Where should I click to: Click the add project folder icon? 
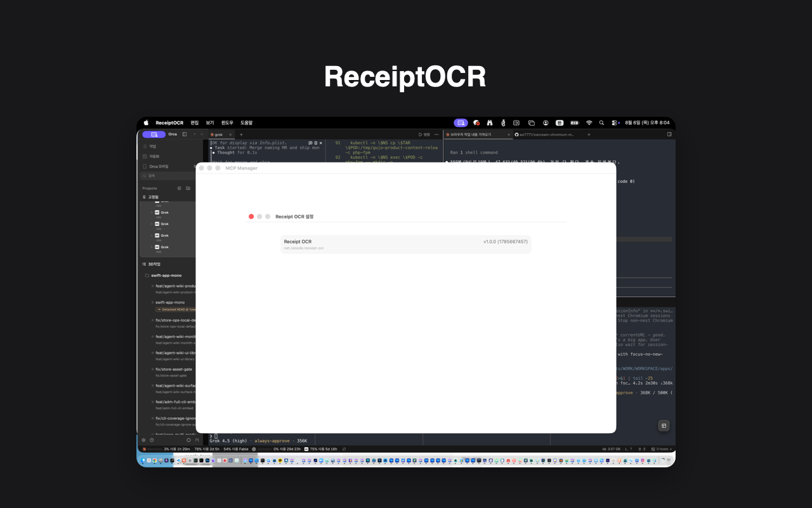click(188, 189)
